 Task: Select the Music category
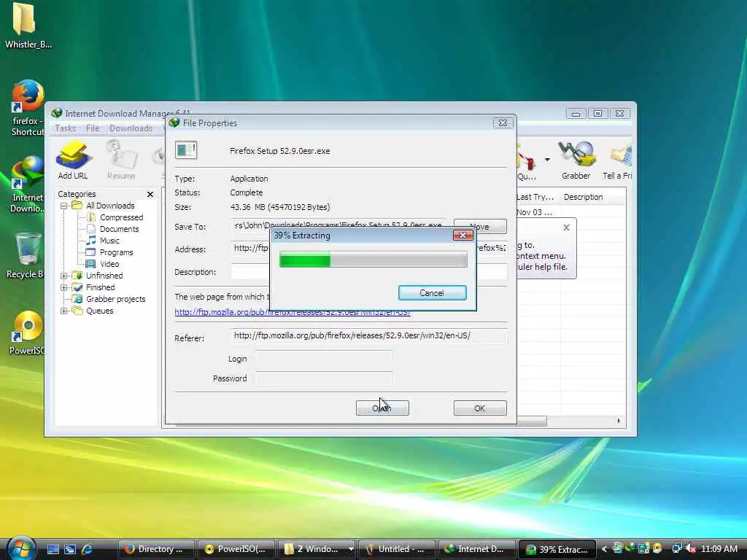click(109, 241)
